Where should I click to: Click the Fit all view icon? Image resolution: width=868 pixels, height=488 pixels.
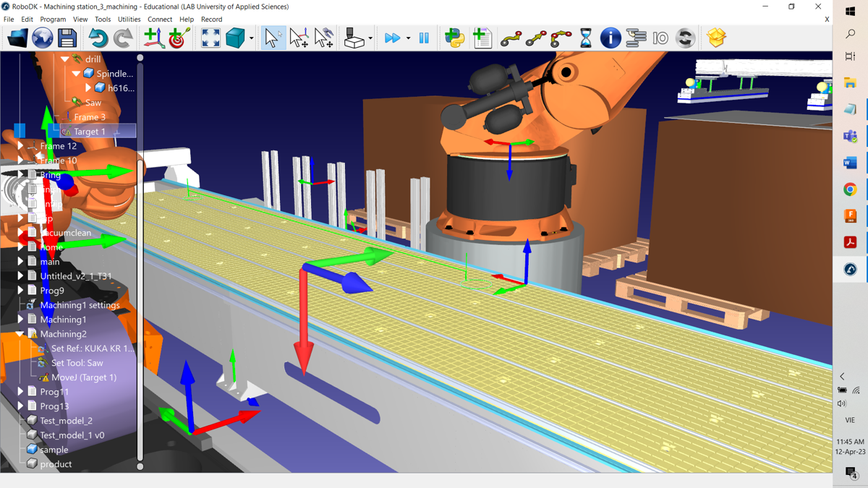tap(210, 38)
